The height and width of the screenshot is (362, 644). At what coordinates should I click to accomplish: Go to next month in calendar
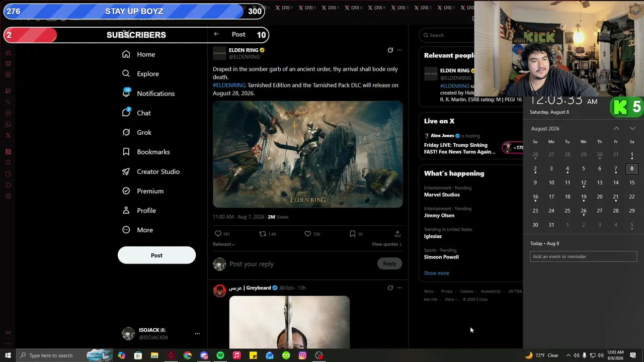tap(632, 129)
